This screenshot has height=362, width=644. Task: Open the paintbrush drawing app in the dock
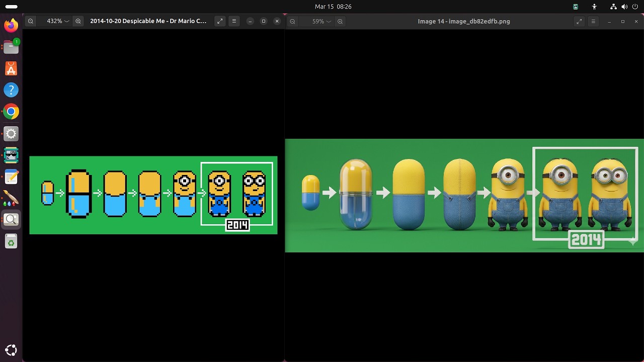click(x=11, y=198)
